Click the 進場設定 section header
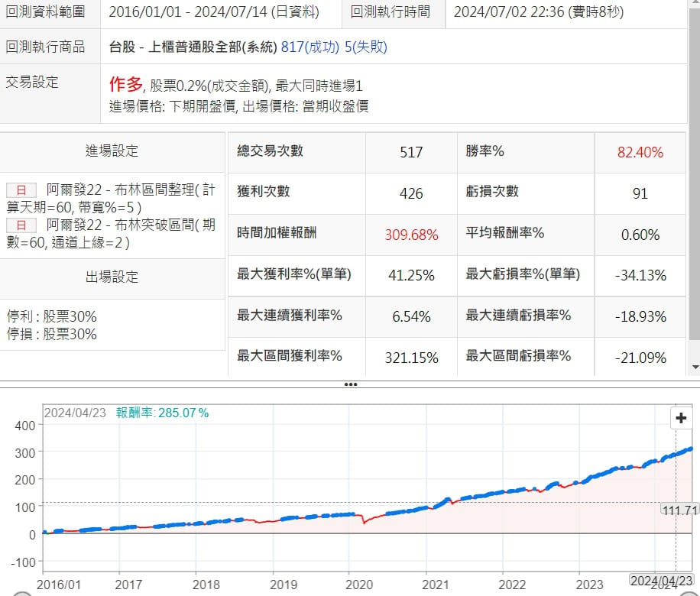 coord(112,151)
